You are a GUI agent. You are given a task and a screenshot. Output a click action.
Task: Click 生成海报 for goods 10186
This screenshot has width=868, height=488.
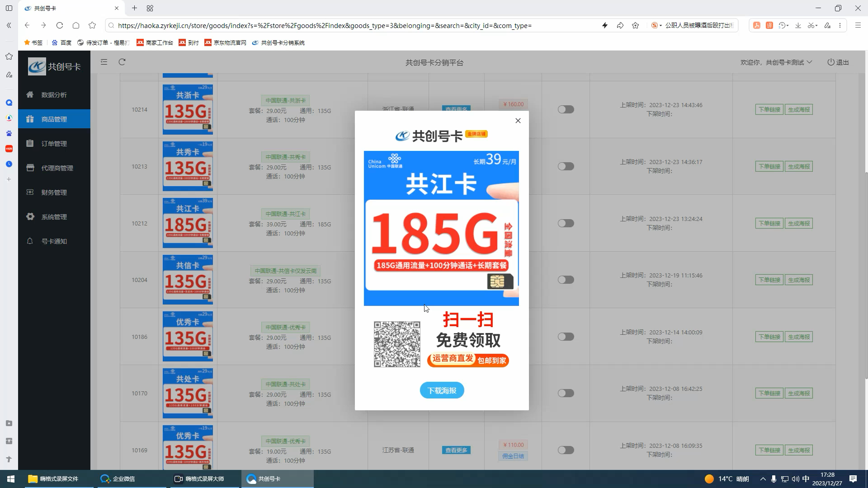click(799, 337)
